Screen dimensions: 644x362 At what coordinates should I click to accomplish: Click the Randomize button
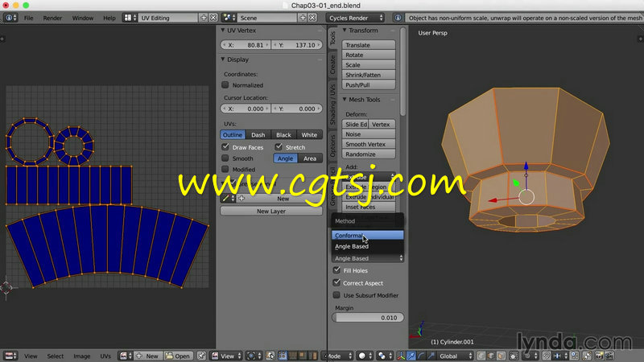coord(369,154)
